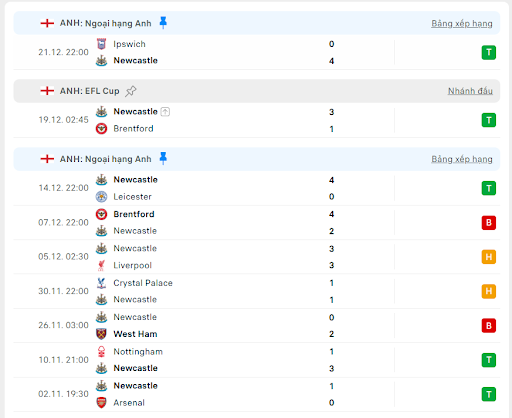Click orange H badge for Liverpool match
512x418 pixels.
(489, 257)
